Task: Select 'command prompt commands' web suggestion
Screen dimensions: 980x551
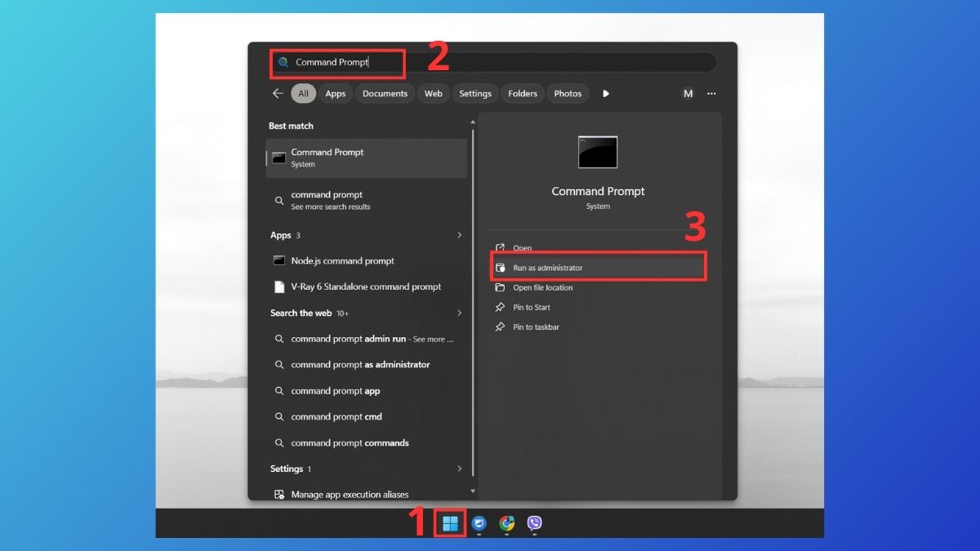Action: tap(366, 443)
